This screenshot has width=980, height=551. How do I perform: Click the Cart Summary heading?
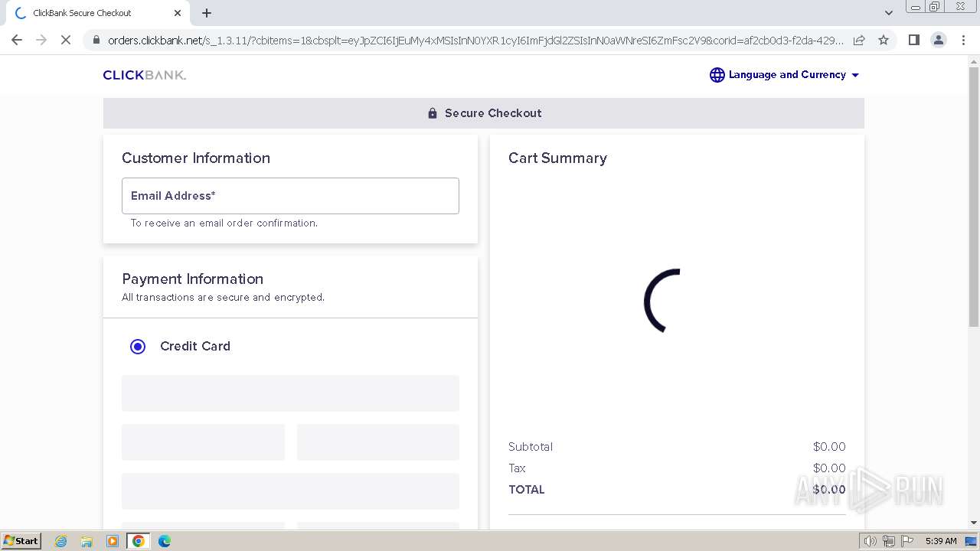click(x=557, y=158)
